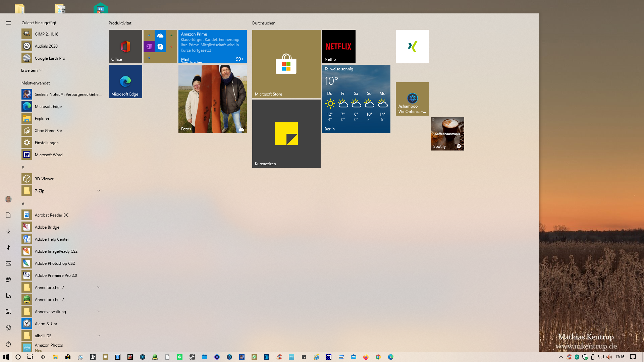
Task: Expand the Erweitern recently added list
Action: point(32,70)
